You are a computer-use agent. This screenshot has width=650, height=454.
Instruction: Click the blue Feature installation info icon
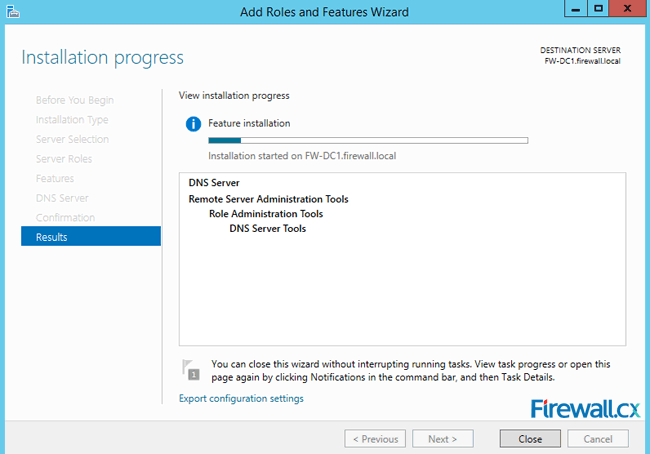[193, 124]
